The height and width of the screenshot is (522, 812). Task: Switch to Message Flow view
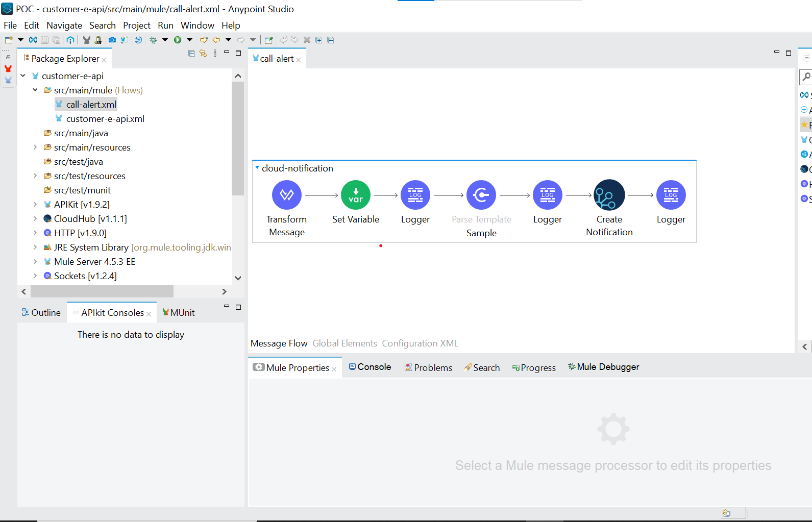click(279, 343)
